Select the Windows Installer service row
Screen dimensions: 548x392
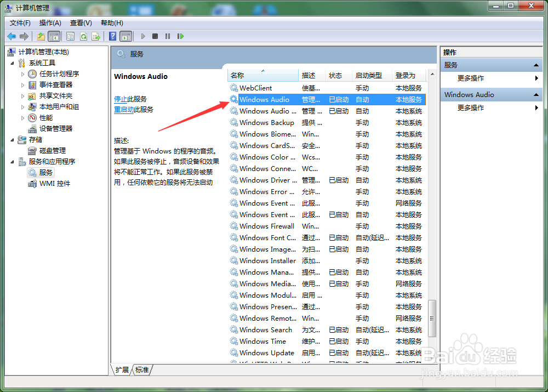(x=327, y=261)
